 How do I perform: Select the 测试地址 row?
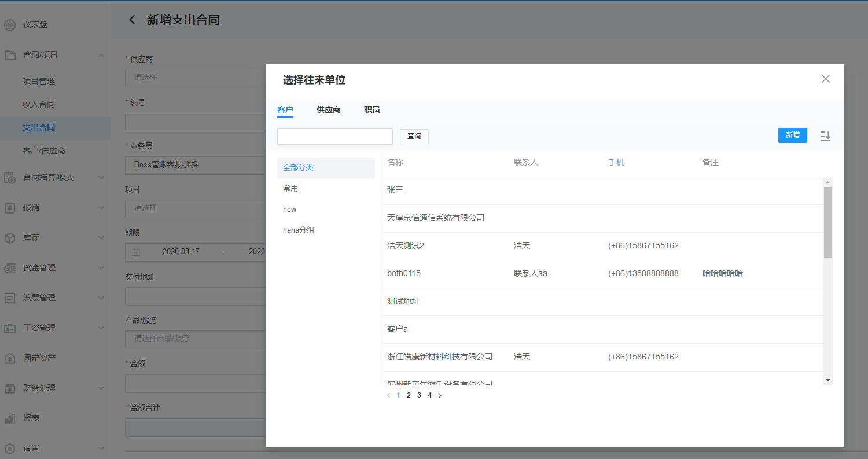(602, 302)
